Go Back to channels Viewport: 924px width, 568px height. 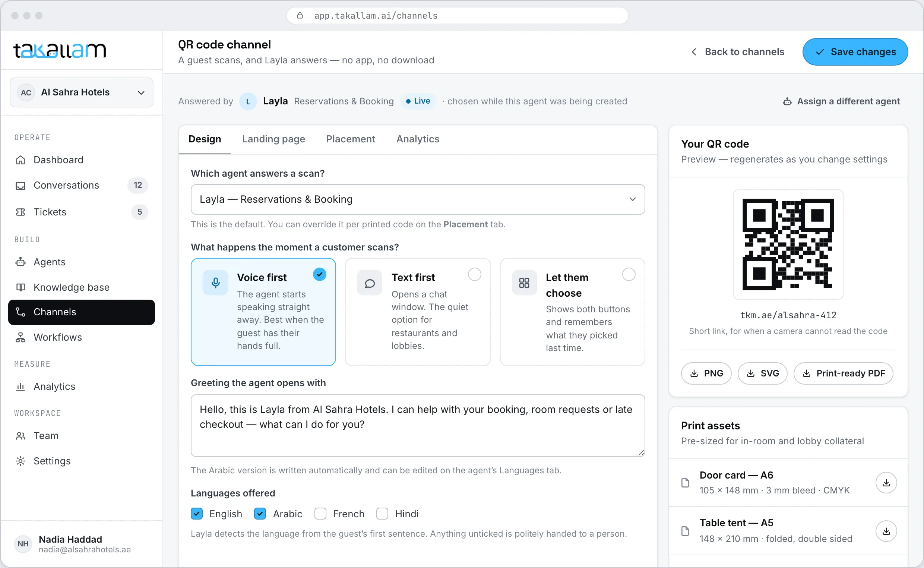[x=738, y=52]
